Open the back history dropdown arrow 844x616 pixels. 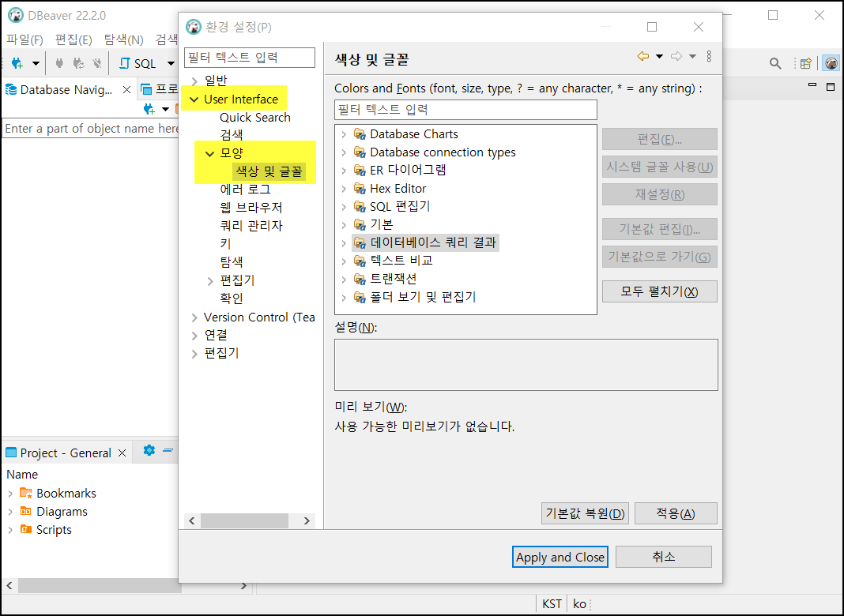pos(659,57)
